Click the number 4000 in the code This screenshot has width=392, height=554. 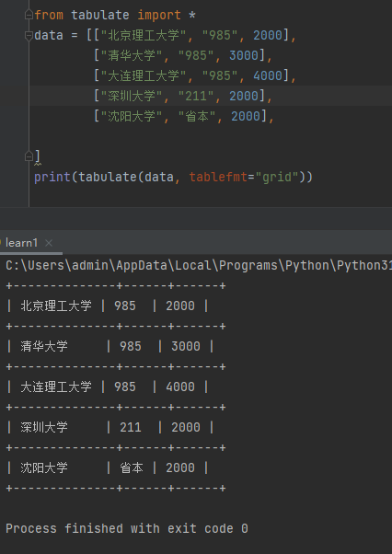coord(268,75)
